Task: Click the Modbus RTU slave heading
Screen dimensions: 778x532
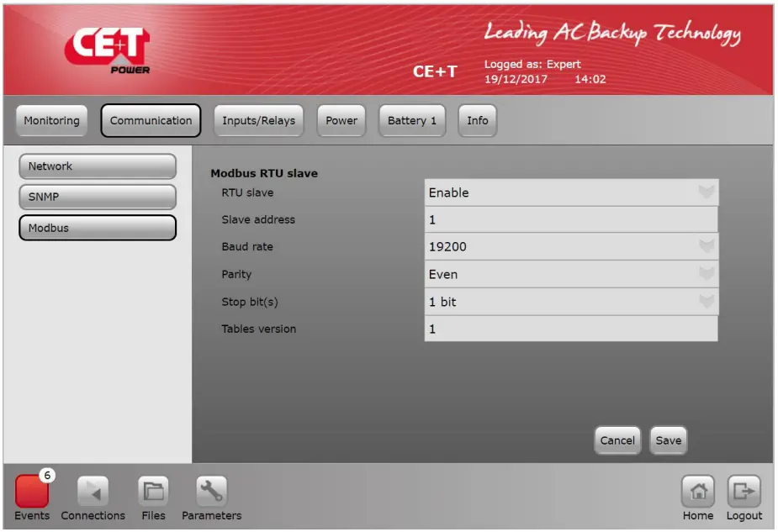Action: 264,173
